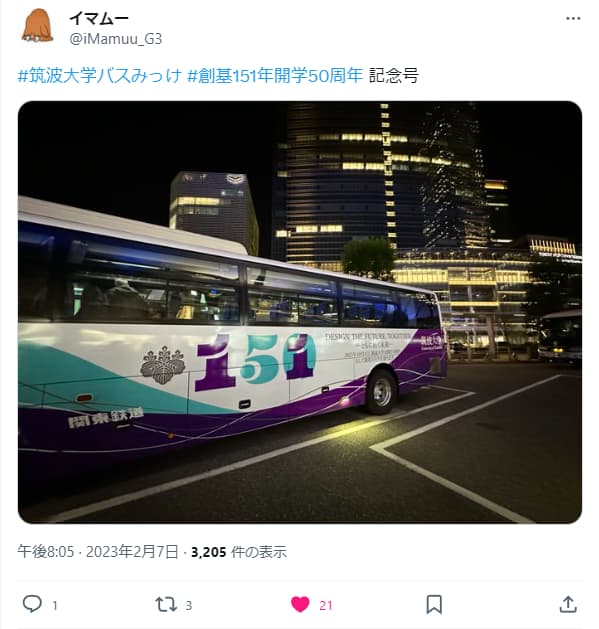This screenshot has height=629, width=599.
Task: Open hashtag #創基151年開学50周年
Action: [x=275, y=75]
